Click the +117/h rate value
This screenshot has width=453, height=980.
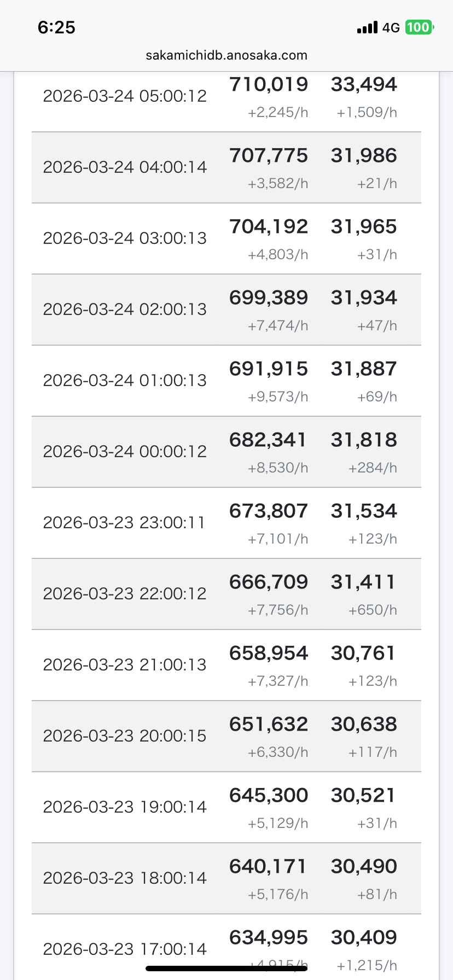pyautogui.click(x=373, y=752)
